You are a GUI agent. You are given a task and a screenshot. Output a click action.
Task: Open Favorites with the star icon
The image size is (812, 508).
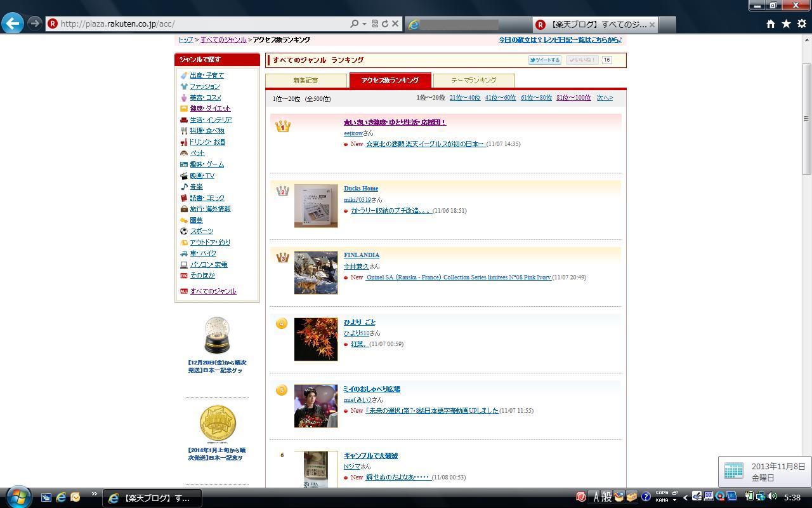[786, 23]
